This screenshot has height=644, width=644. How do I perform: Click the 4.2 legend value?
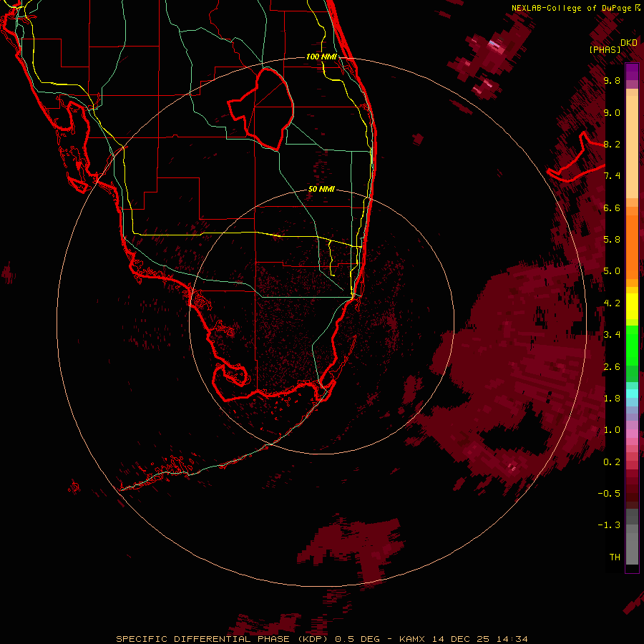(x=612, y=303)
